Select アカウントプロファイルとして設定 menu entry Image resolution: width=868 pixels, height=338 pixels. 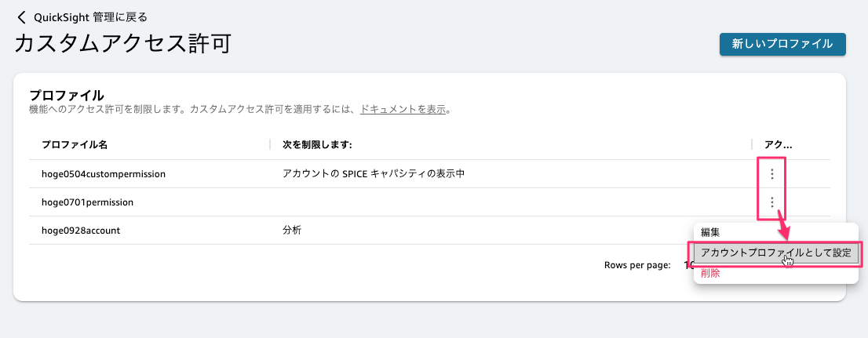775,253
